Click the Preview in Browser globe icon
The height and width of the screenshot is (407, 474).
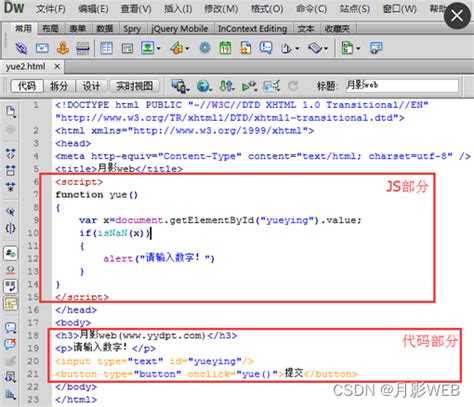coord(203,86)
